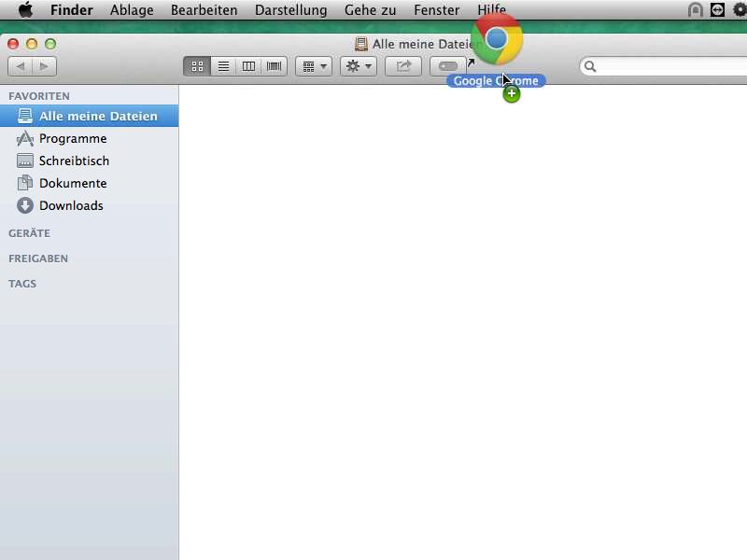Image resolution: width=747 pixels, height=560 pixels.
Task: Open the gear action menu
Action: point(359,66)
